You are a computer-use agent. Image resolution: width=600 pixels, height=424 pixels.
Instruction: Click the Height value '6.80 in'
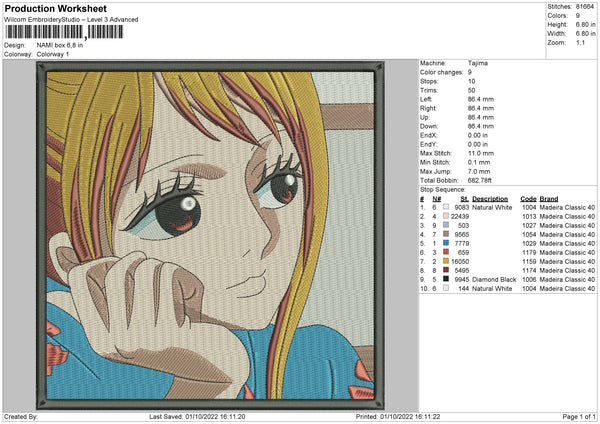coord(585,24)
